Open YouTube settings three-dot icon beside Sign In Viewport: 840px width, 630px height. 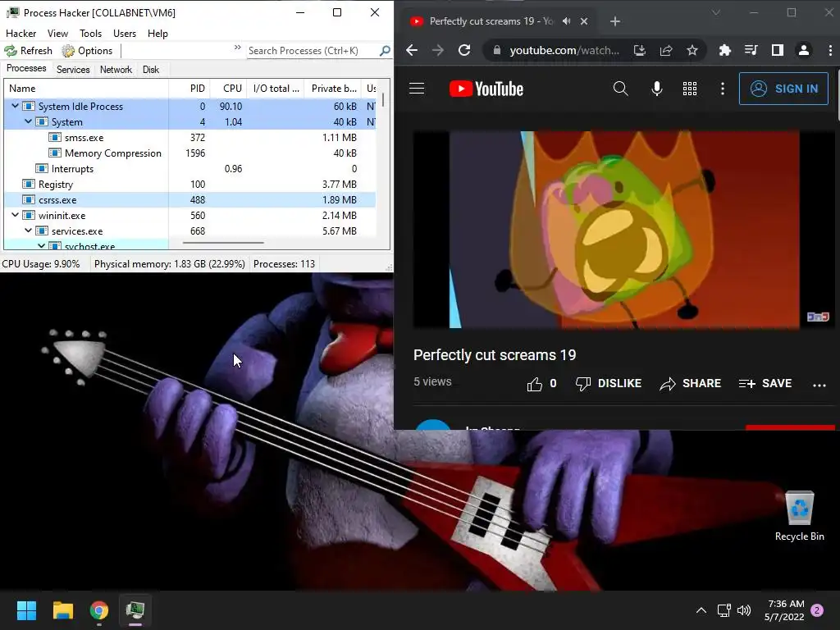pos(723,89)
